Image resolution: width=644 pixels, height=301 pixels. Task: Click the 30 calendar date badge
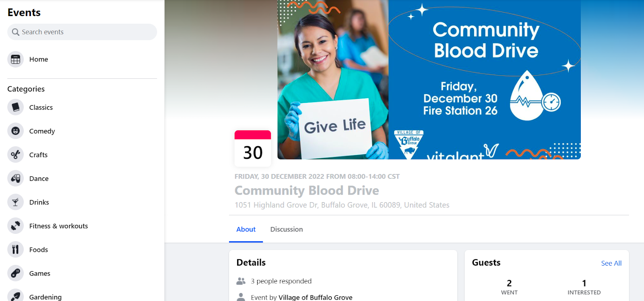coord(253,148)
